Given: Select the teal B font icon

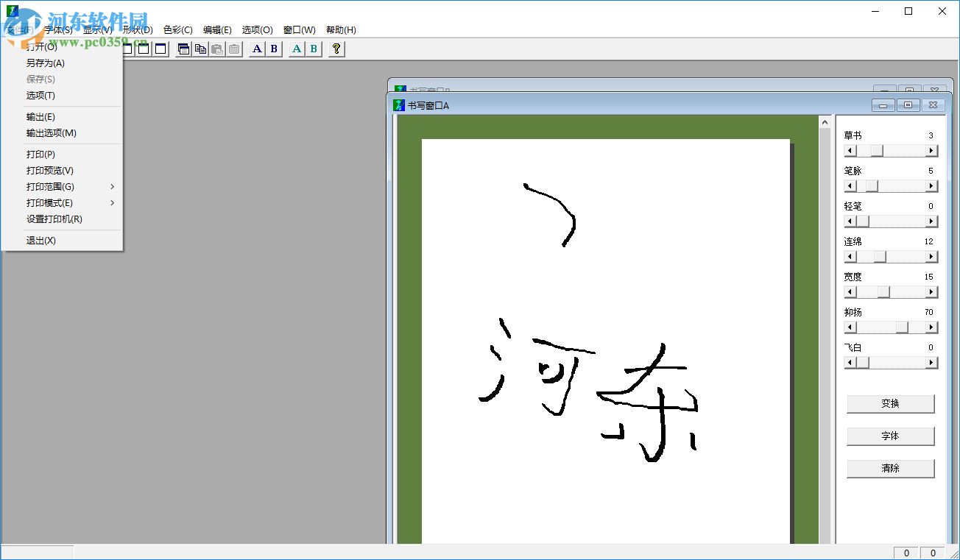Looking at the screenshot, I should (x=313, y=49).
